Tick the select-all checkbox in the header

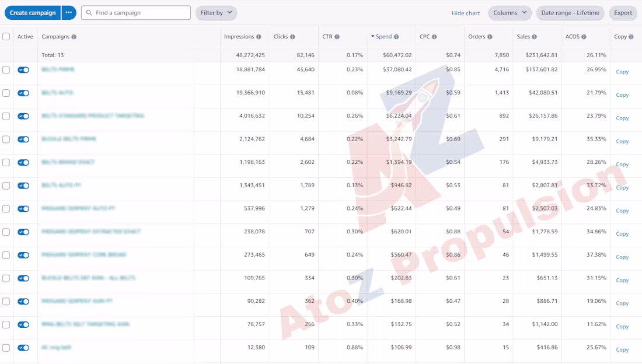6,37
